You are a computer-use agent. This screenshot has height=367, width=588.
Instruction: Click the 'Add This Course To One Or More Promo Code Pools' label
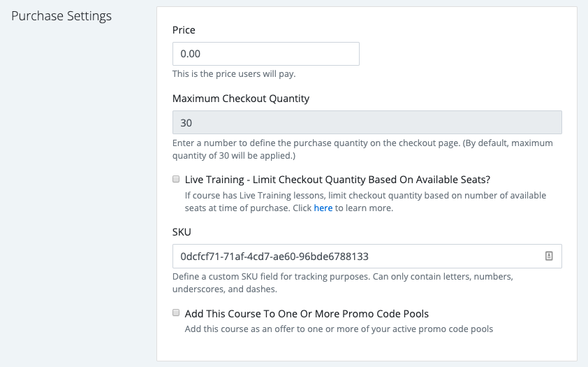click(x=307, y=314)
